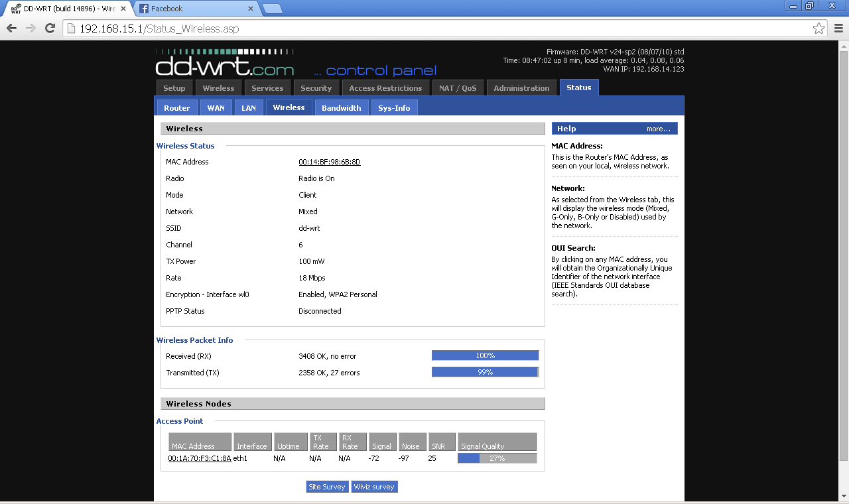The height and width of the screenshot is (504, 849).
Task: Click the Signal Quality 27% bar
Action: (497, 458)
